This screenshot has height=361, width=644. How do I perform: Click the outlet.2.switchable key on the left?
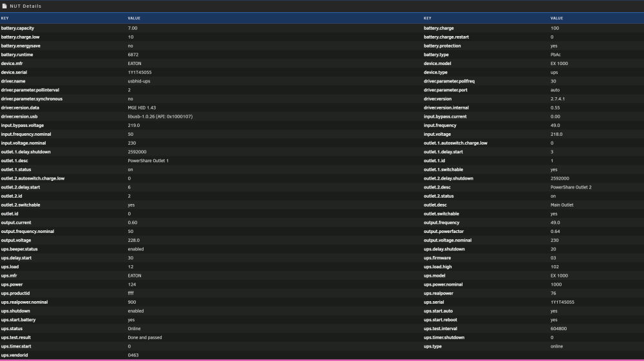pos(21,205)
